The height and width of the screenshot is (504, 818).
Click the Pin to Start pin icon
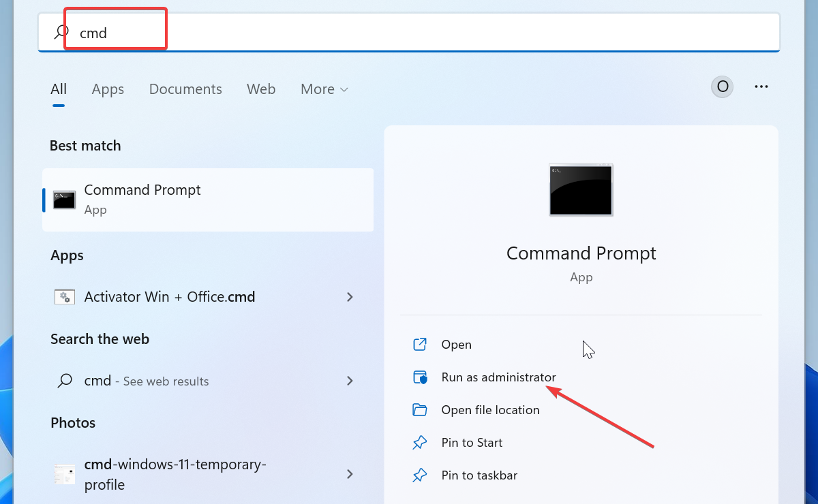point(420,443)
